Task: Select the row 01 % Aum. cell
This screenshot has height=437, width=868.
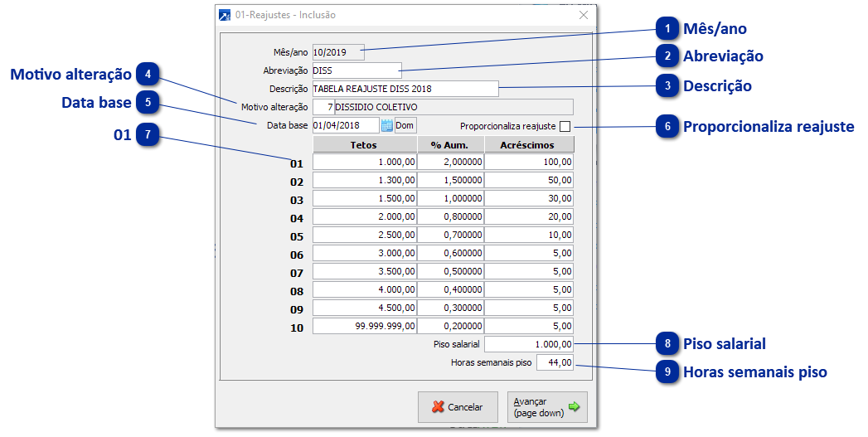Action: 450,163
